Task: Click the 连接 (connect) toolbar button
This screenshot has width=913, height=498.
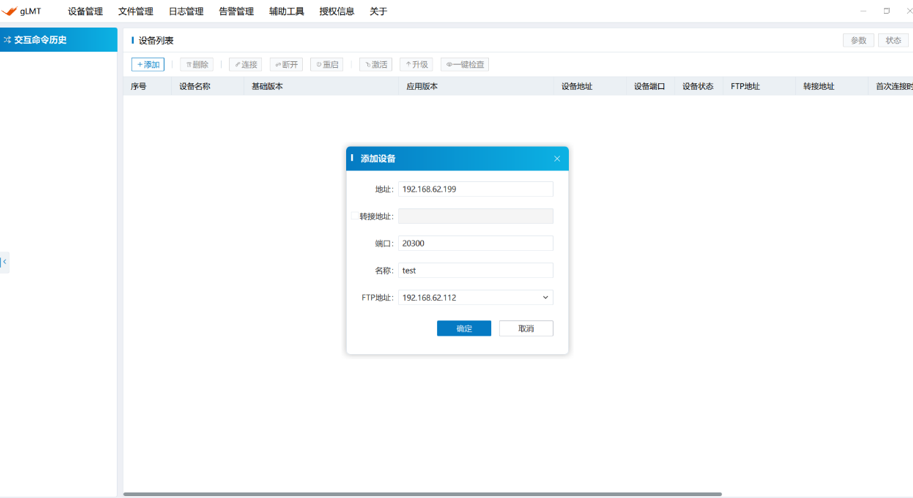Action: point(245,65)
